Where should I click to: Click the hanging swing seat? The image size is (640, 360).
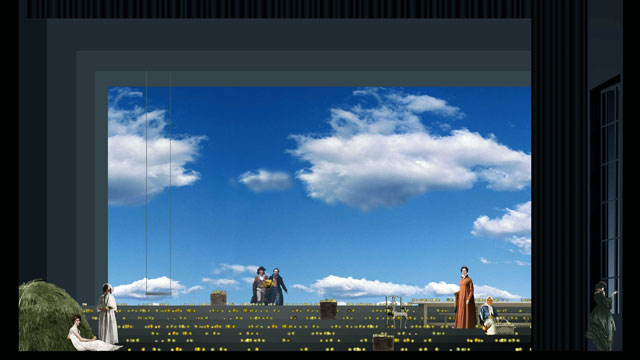(x=158, y=293)
